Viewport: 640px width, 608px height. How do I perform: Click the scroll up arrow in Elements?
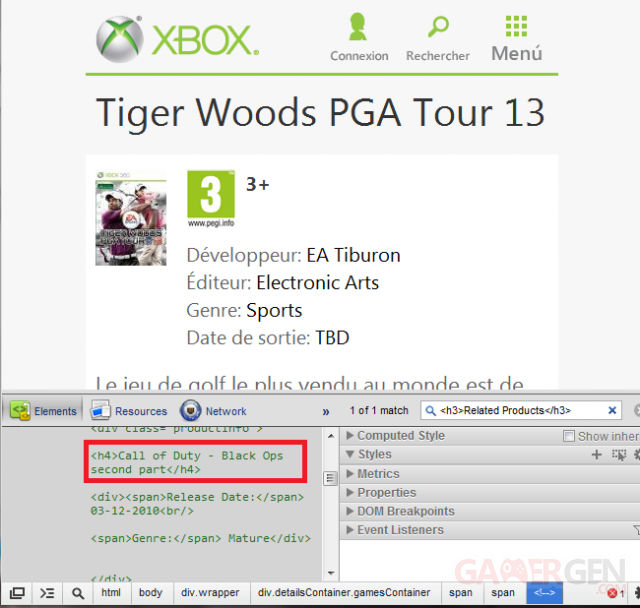click(x=331, y=436)
